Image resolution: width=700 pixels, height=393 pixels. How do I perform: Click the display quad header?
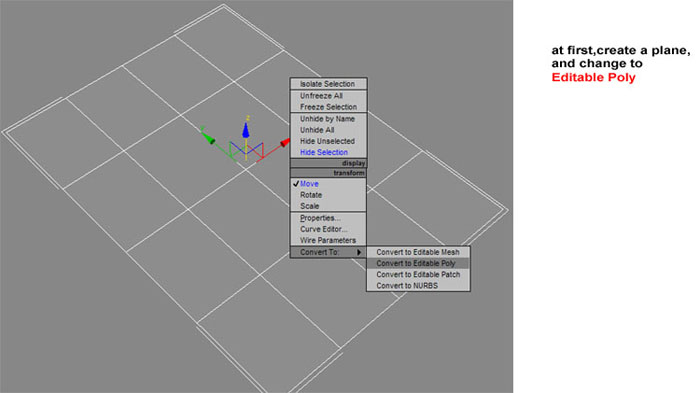328,163
